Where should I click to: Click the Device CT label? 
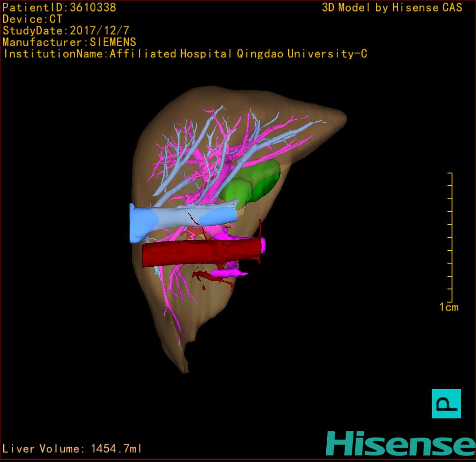[x=33, y=19]
